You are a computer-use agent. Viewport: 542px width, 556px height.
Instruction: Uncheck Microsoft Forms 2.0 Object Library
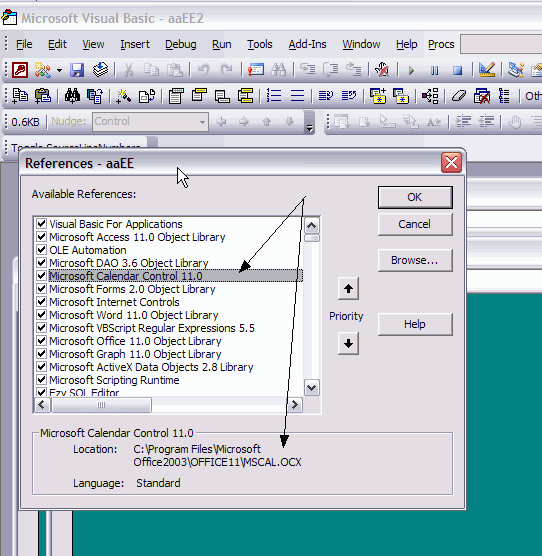pos(41,288)
